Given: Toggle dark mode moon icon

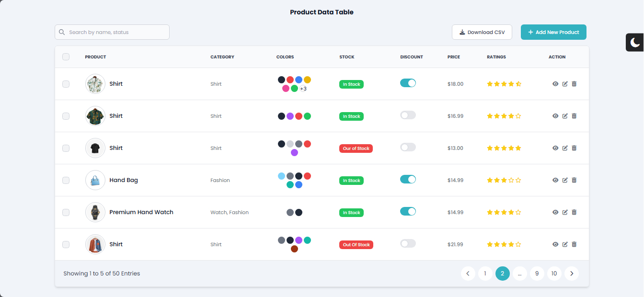Looking at the screenshot, I should (635, 43).
